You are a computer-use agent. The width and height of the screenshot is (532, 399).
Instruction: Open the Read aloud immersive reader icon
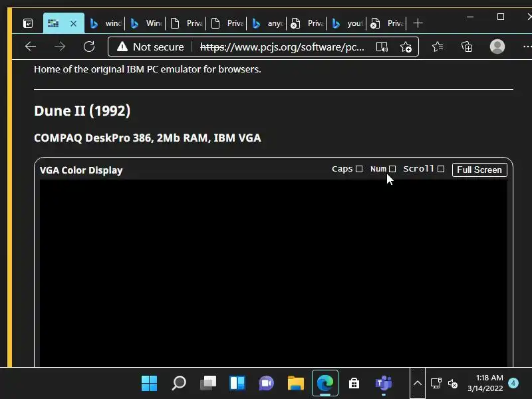pos(382,47)
